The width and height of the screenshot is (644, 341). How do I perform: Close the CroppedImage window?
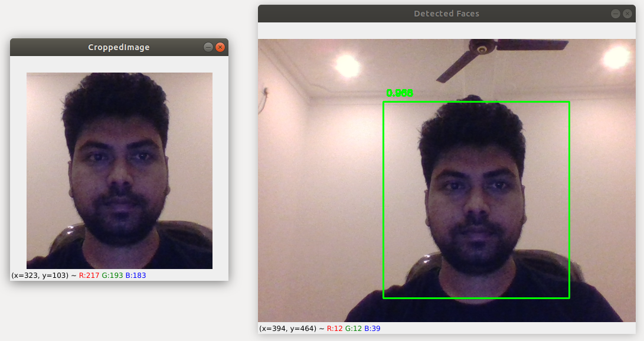click(221, 47)
